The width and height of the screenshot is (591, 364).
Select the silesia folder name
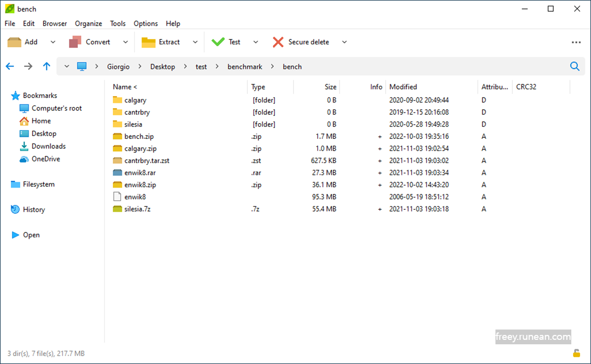[x=133, y=124]
